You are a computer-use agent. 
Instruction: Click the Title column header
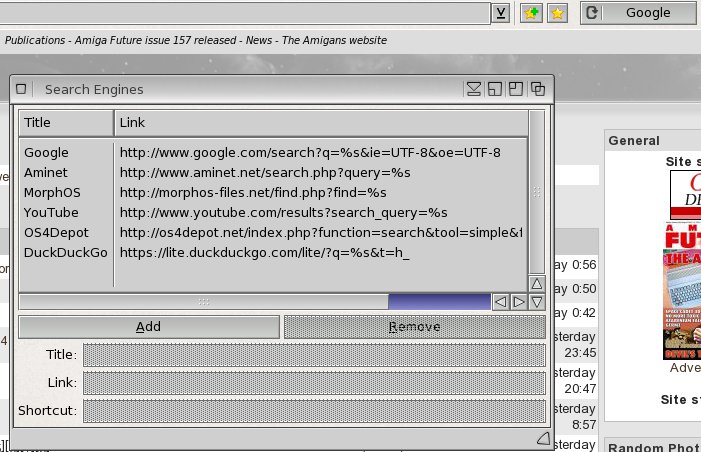66,123
